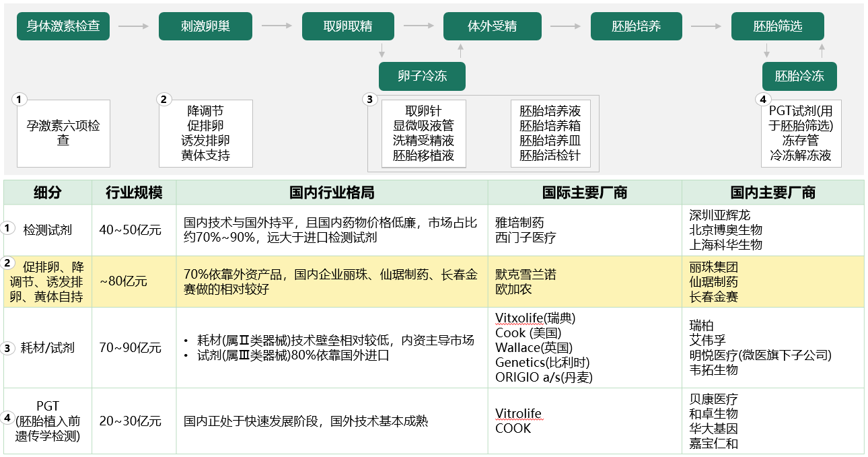Click the 胚胎活检针 line

[x=550, y=155]
